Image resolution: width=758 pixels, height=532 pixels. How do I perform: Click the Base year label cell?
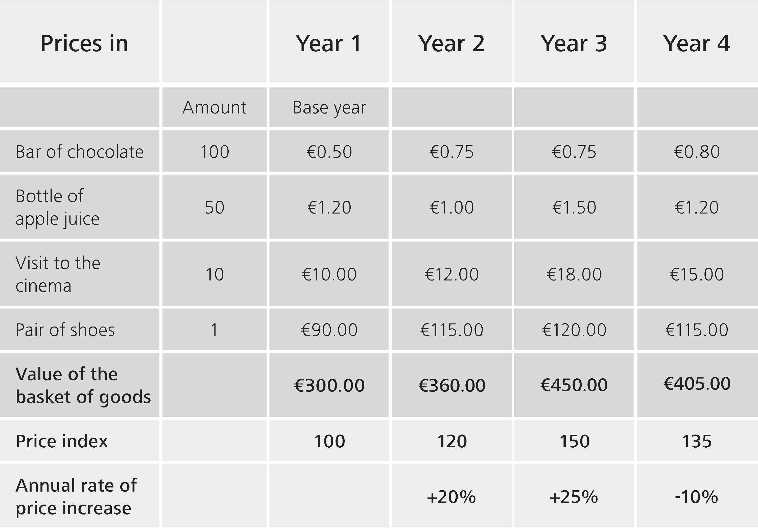329,107
